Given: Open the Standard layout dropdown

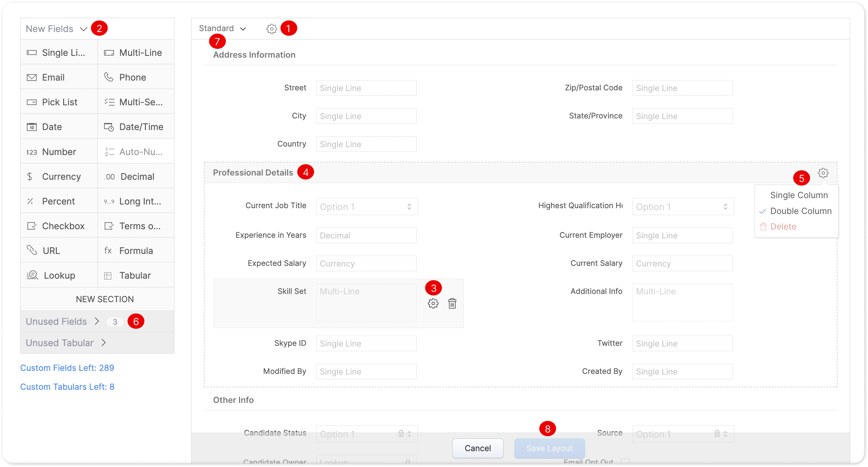Looking at the screenshot, I should coord(222,28).
